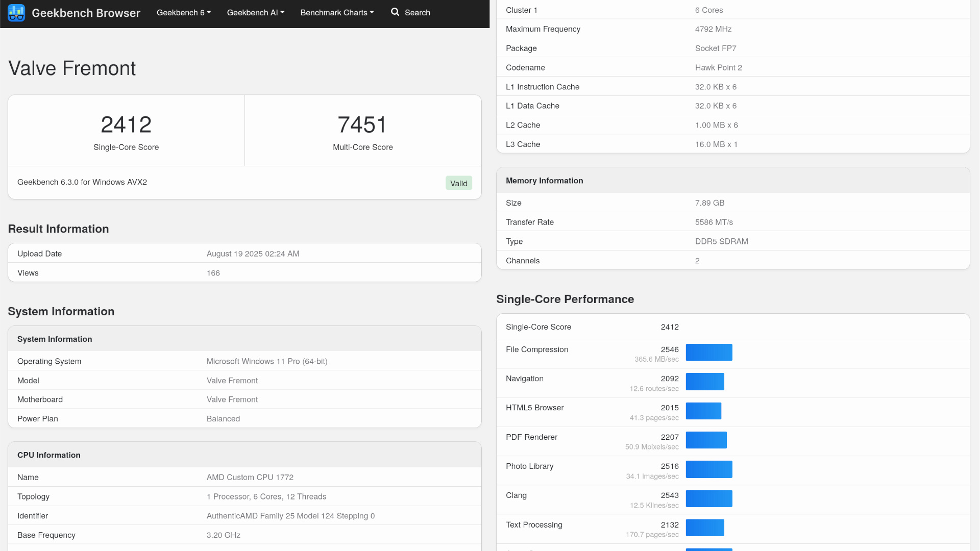980x551 pixels.
Task: Click the Motherboard value Valve Fremont
Action: (232, 399)
